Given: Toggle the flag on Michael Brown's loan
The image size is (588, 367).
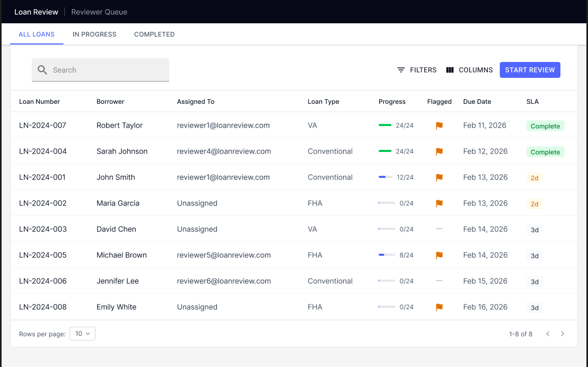Looking at the screenshot, I should [x=439, y=255].
